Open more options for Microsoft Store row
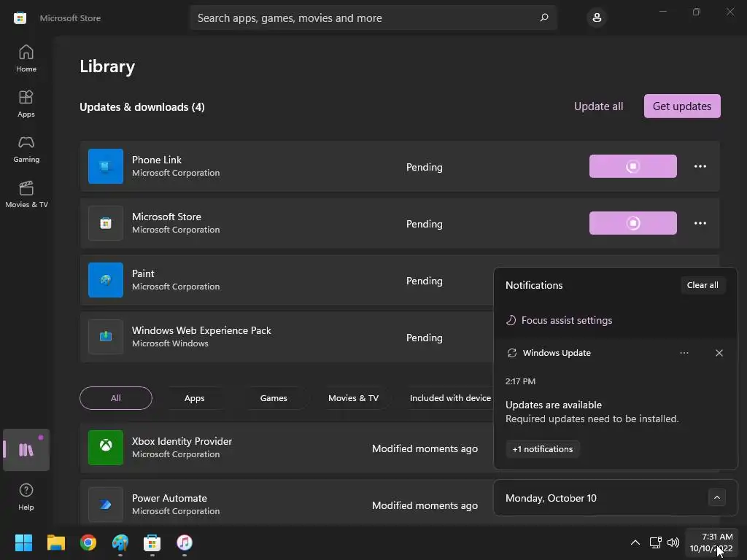The image size is (747, 560). coord(700,223)
